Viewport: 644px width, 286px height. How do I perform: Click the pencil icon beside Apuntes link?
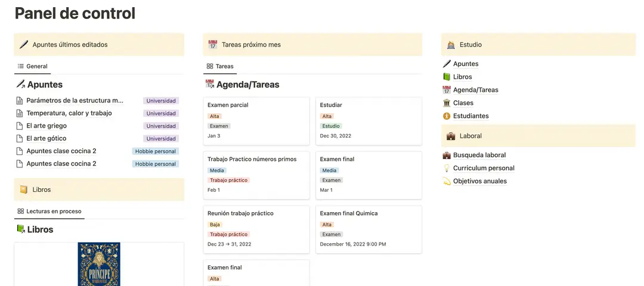click(x=447, y=64)
